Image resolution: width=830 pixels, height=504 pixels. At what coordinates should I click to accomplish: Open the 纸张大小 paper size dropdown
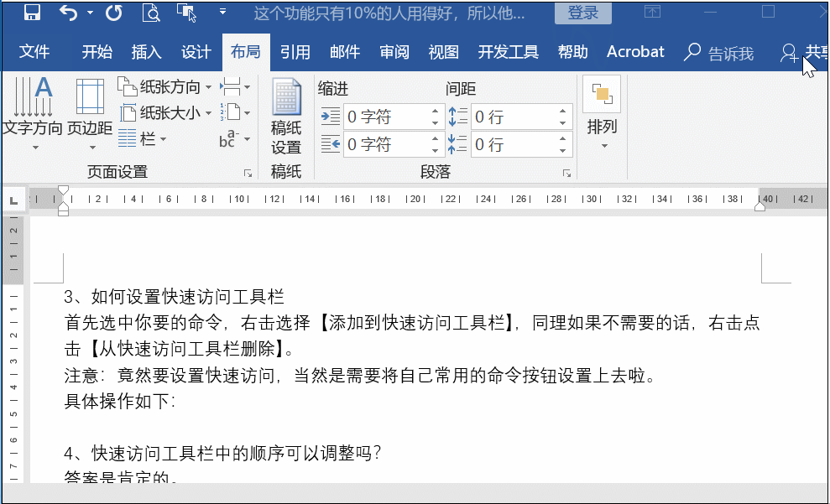click(164, 112)
